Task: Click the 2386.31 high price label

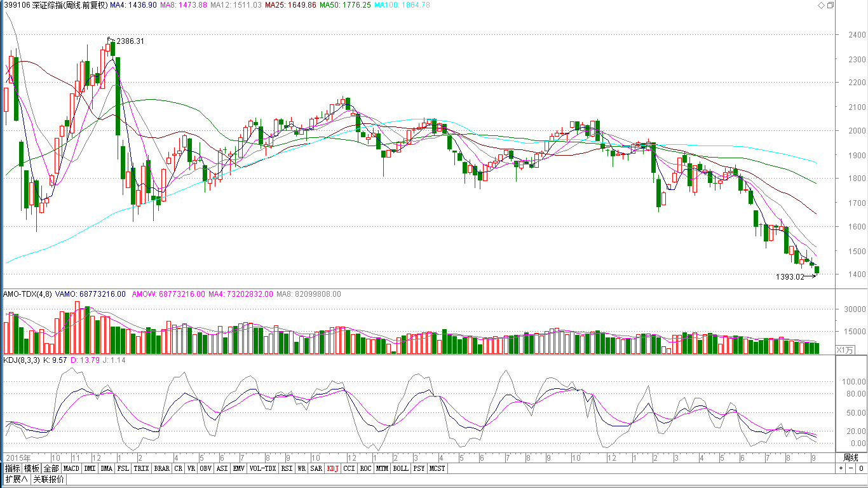Action: (130, 41)
